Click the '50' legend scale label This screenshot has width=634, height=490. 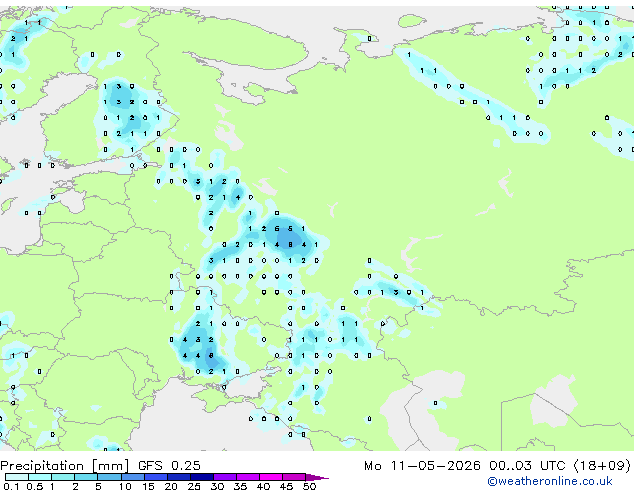pos(310,486)
